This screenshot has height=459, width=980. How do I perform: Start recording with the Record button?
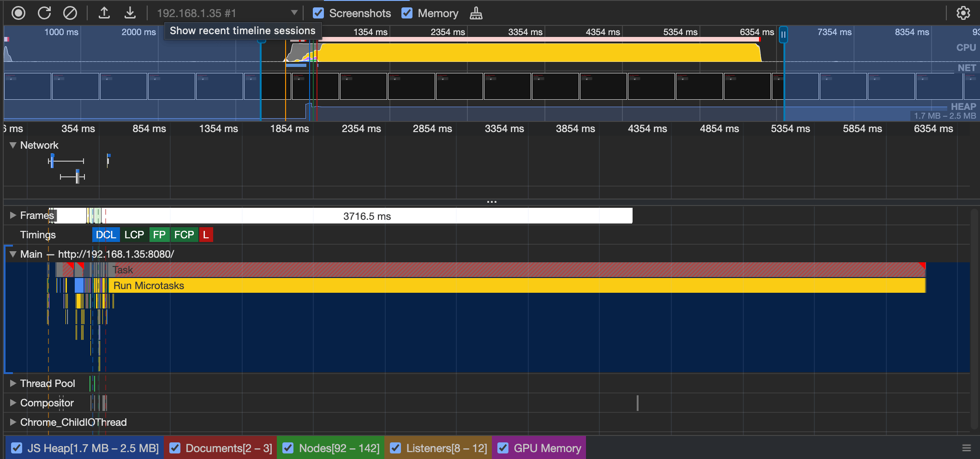18,13
